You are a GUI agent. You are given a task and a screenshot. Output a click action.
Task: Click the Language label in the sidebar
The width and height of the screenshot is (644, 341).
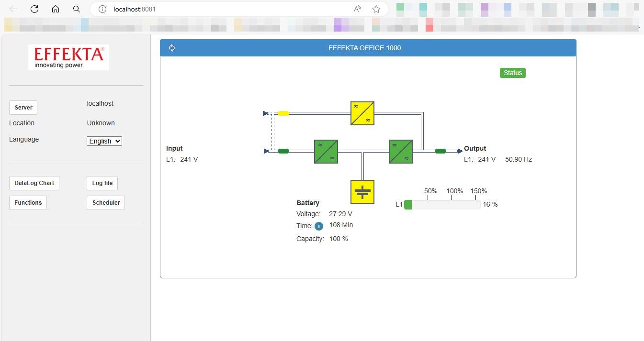coord(24,139)
